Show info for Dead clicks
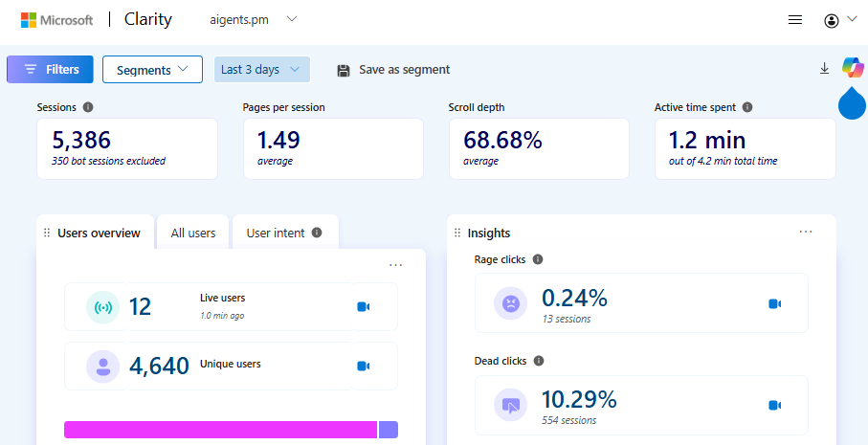The height and width of the screenshot is (445, 868). coord(539,361)
